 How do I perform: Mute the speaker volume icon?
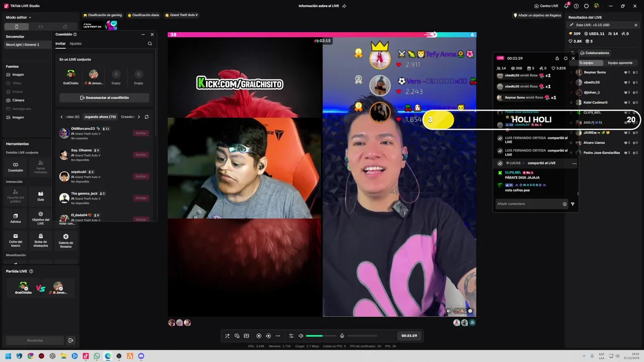coord(301,336)
